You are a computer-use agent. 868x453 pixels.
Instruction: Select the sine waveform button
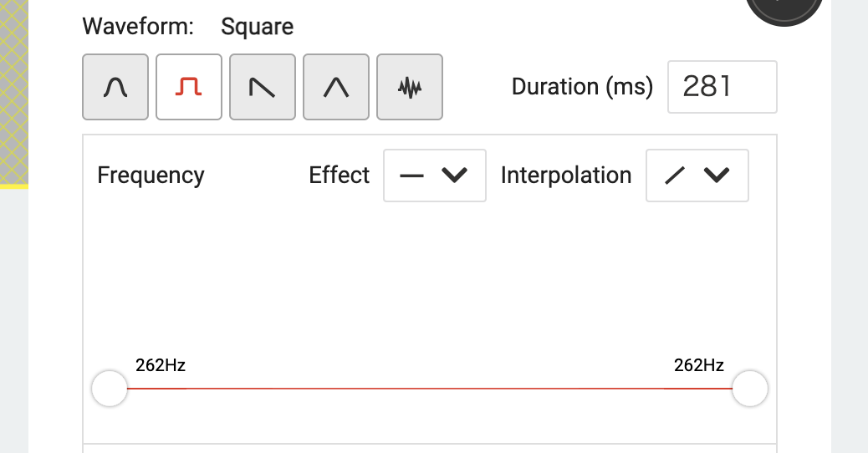(x=115, y=87)
